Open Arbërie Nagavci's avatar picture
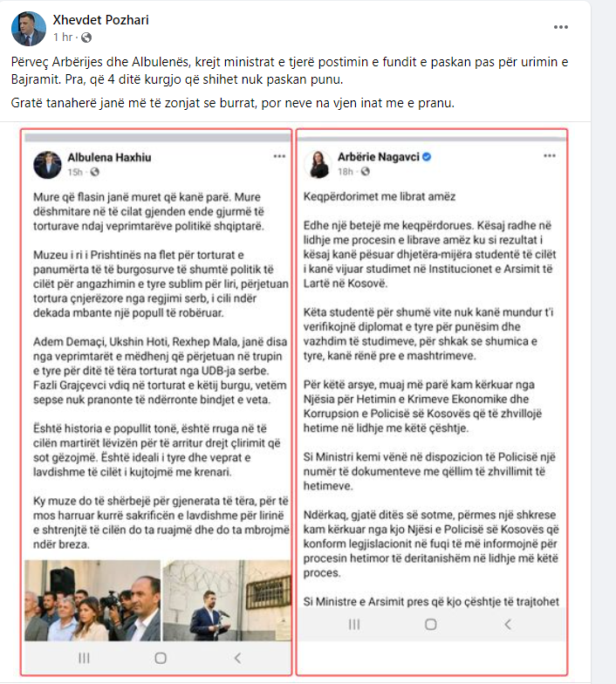The height and width of the screenshot is (684, 616). [x=318, y=164]
